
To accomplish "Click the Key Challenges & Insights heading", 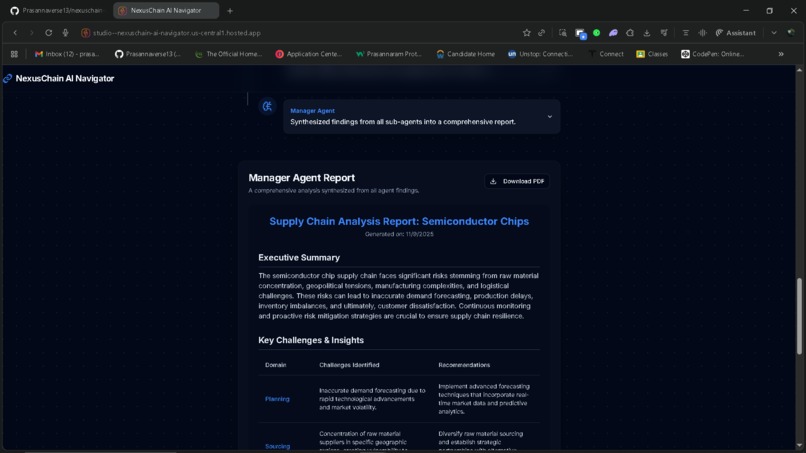I will 311,340.
